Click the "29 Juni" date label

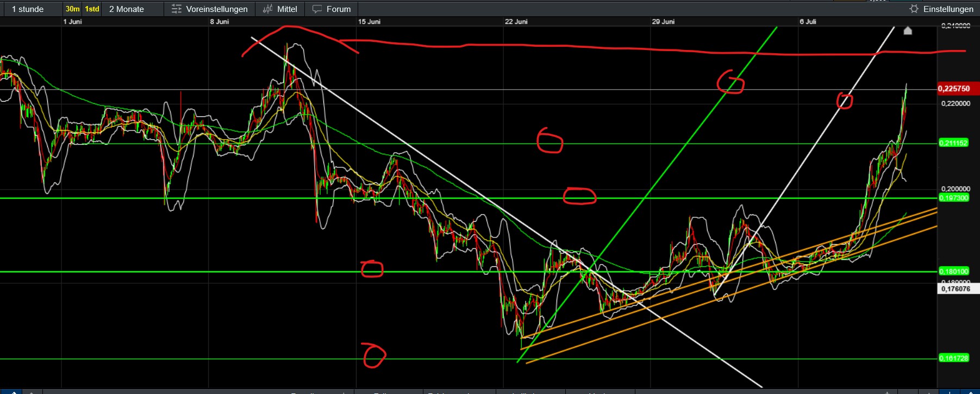tap(663, 22)
